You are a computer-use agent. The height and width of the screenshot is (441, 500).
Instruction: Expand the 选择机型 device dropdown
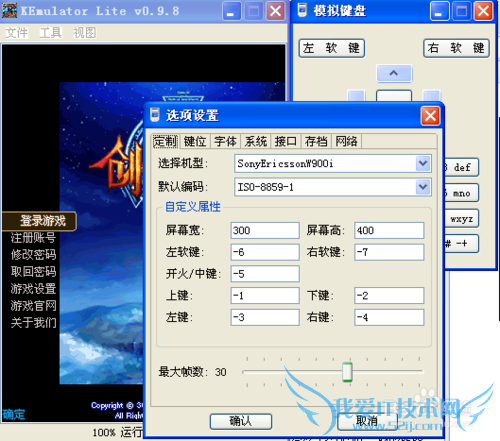(x=423, y=163)
